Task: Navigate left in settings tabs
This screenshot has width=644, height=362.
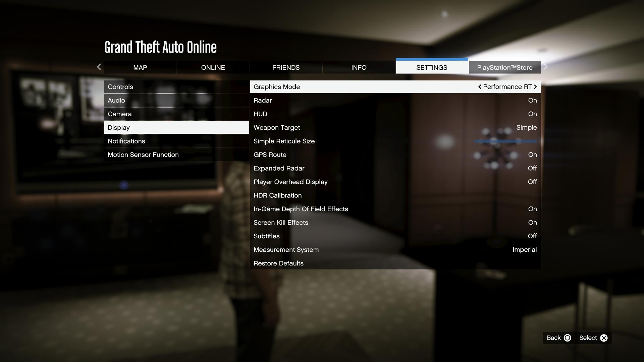Action: [98, 67]
